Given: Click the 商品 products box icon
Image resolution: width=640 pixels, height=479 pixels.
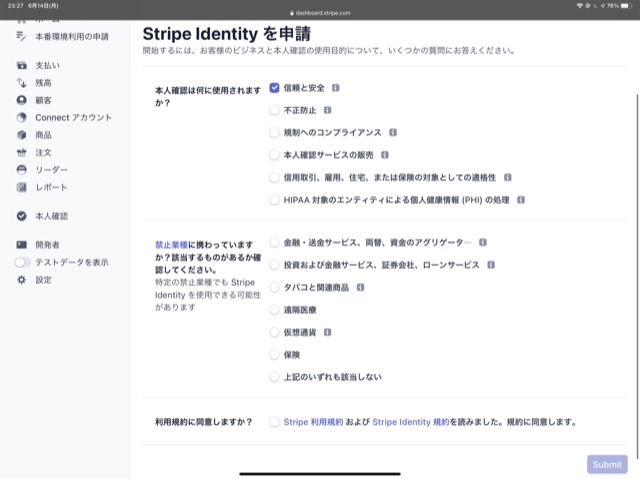Looking at the screenshot, I should (x=21, y=135).
